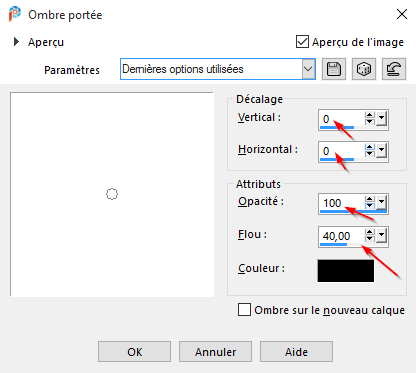Screen dimensions: 416x373
Task: Increase Opacité value with the up spinner arrow
Action: [369, 199]
